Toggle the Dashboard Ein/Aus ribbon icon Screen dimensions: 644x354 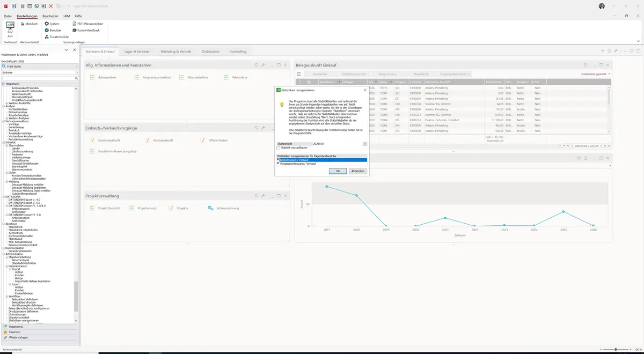tap(10, 29)
